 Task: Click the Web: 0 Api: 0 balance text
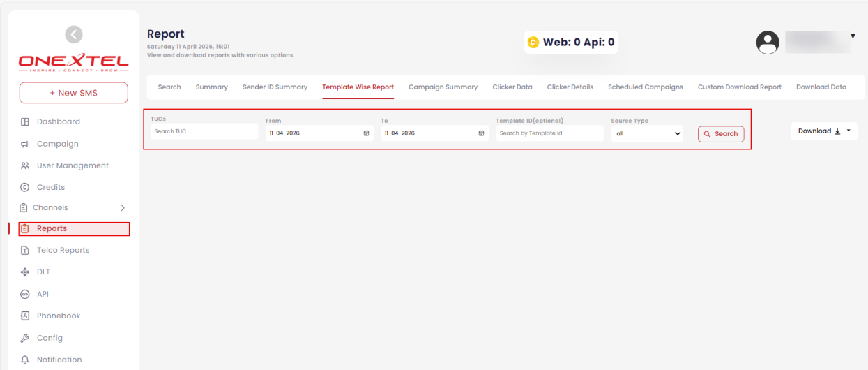(579, 43)
